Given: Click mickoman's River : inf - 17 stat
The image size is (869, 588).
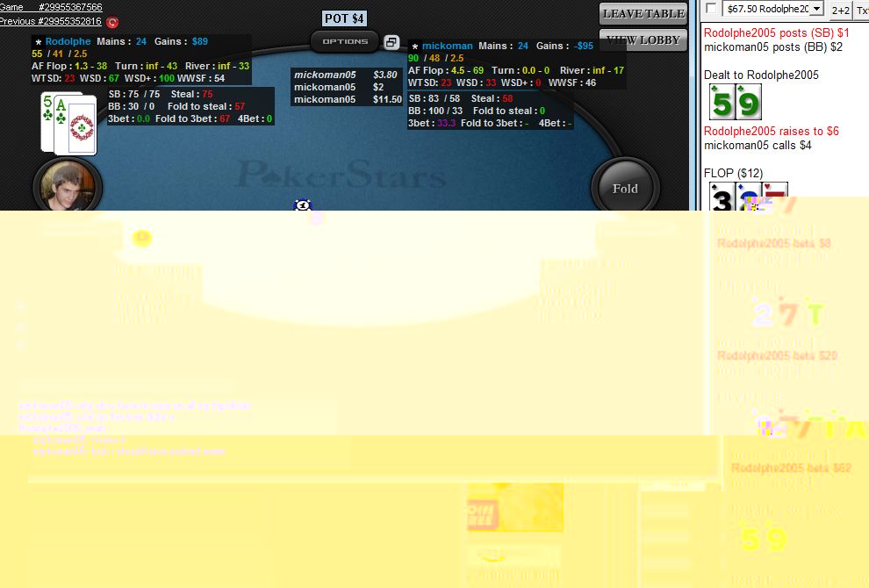Looking at the screenshot, I should pyautogui.click(x=592, y=70).
